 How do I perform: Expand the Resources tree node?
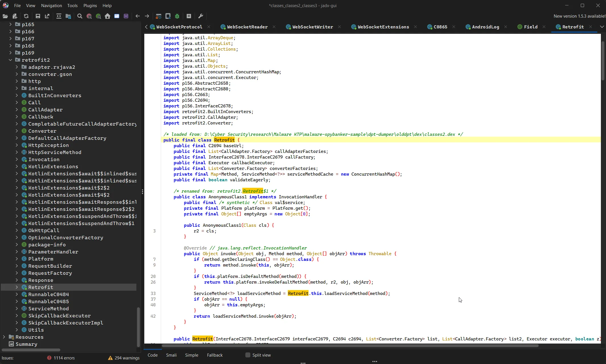(x=4, y=337)
